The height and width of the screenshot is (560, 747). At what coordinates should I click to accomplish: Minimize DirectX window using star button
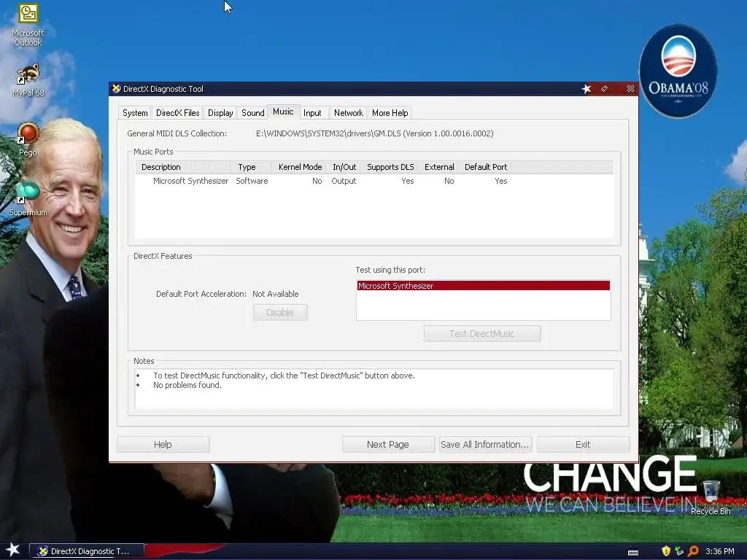coord(587,89)
